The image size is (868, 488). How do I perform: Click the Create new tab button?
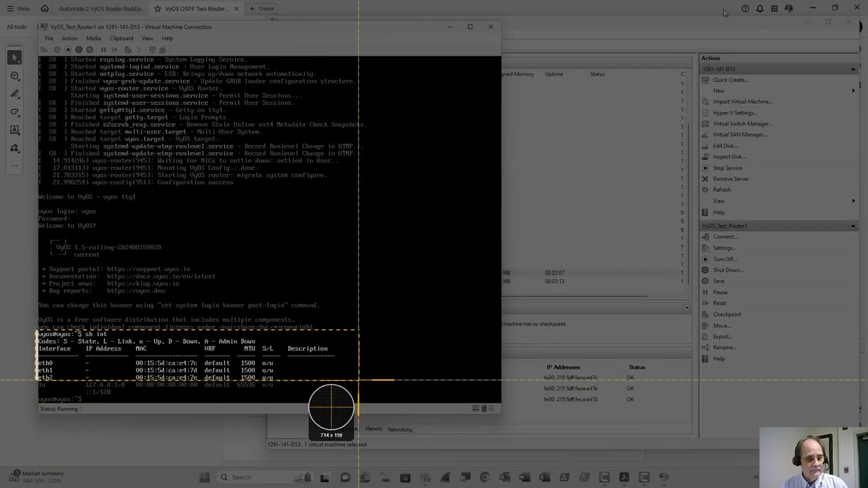coord(262,9)
